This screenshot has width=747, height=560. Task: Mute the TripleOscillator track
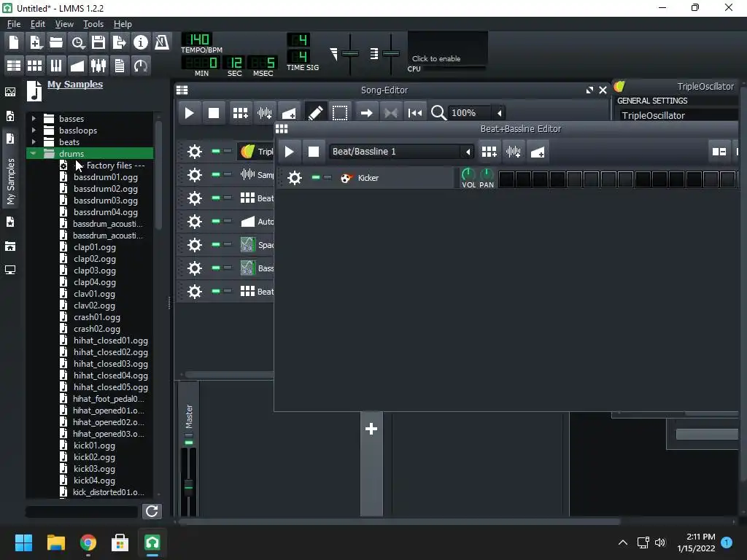216,151
